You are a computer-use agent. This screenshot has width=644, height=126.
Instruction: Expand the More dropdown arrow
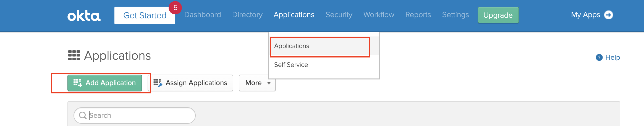(269, 83)
